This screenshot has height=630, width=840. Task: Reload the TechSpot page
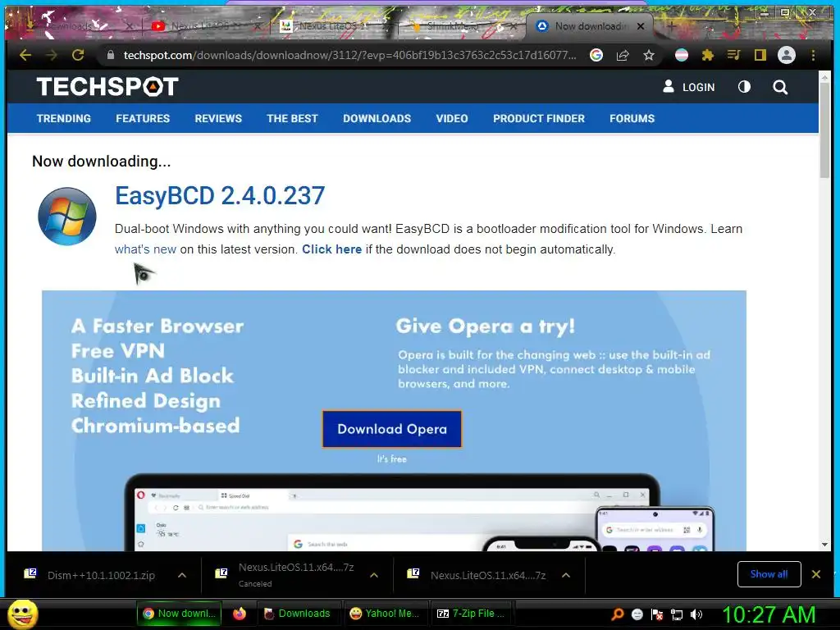[x=78, y=55]
